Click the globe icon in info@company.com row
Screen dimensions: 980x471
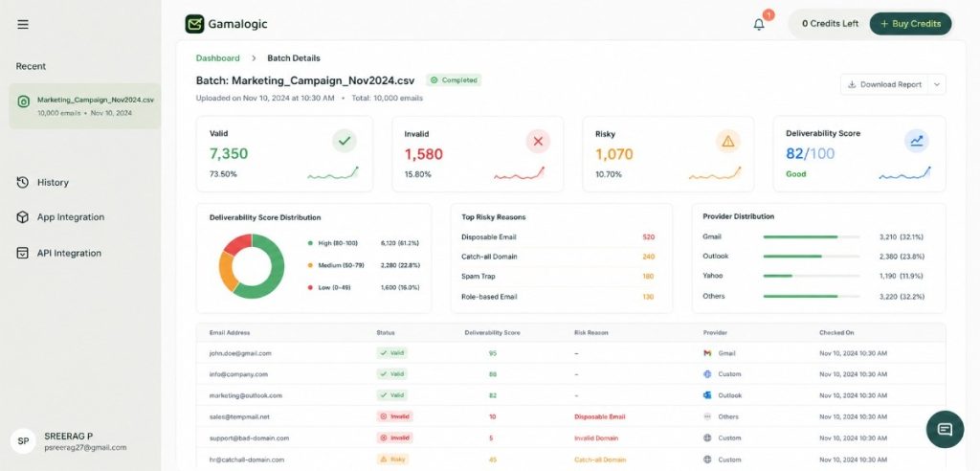(707, 374)
